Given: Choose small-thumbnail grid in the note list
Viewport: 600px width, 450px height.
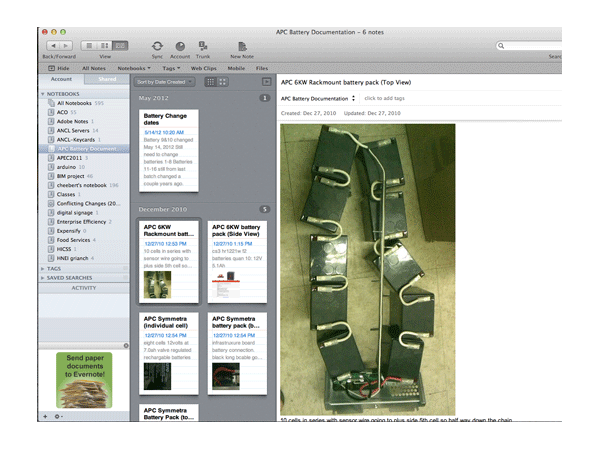Looking at the screenshot, I should (211, 82).
